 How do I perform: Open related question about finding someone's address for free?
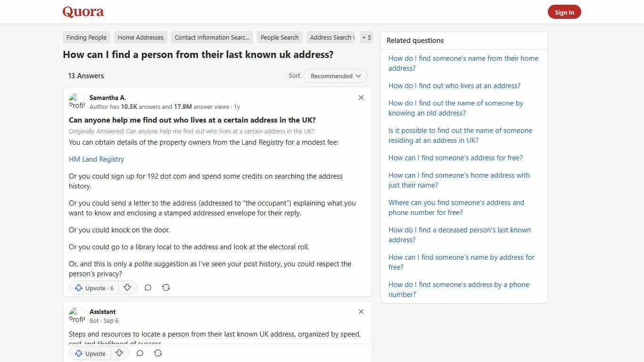click(x=455, y=157)
